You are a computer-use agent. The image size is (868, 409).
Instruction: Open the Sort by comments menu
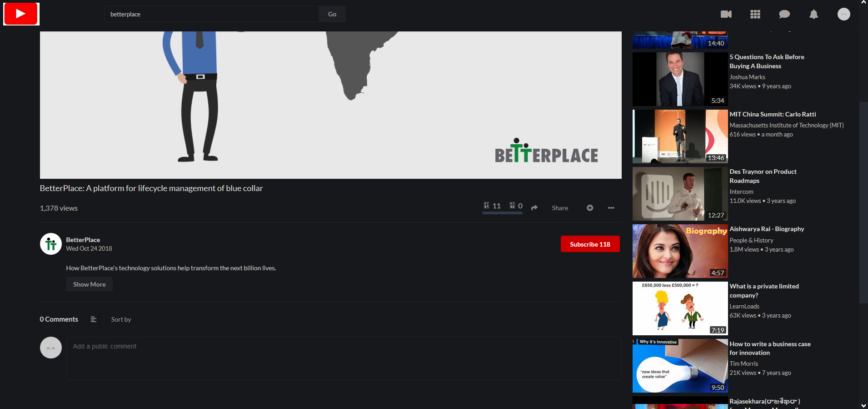pyautogui.click(x=121, y=319)
